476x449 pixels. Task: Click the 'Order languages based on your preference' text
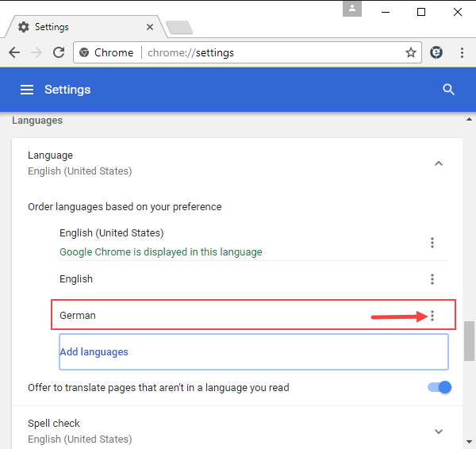pos(125,207)
